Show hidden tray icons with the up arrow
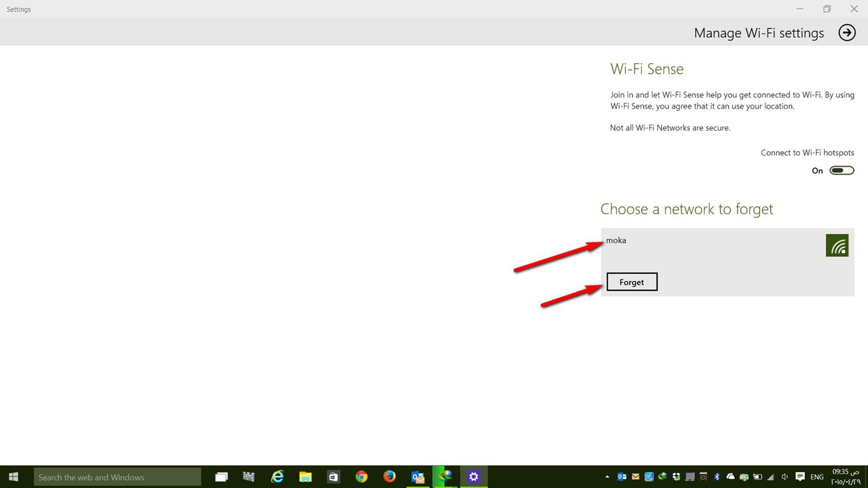868x488 pixels. [607, 477]
